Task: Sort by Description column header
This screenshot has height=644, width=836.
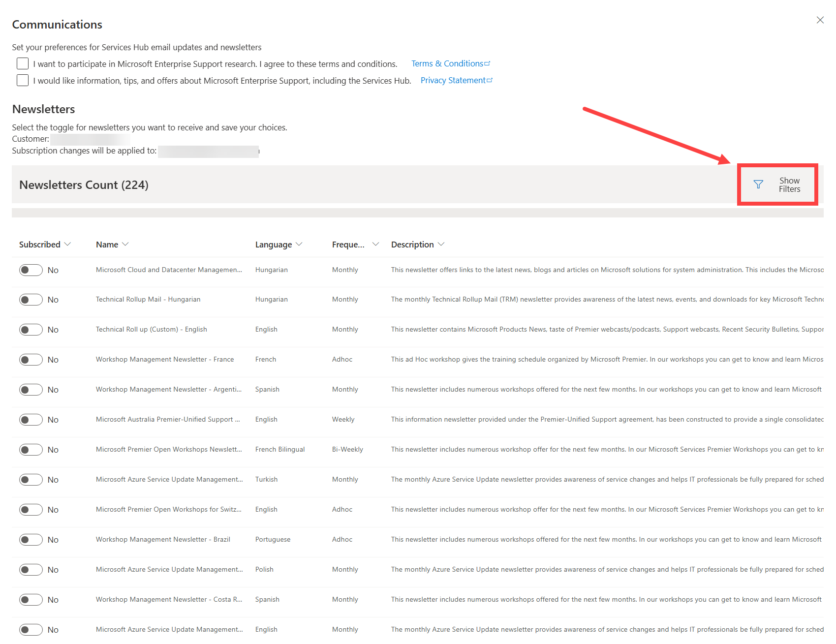Action: [417, 245]
